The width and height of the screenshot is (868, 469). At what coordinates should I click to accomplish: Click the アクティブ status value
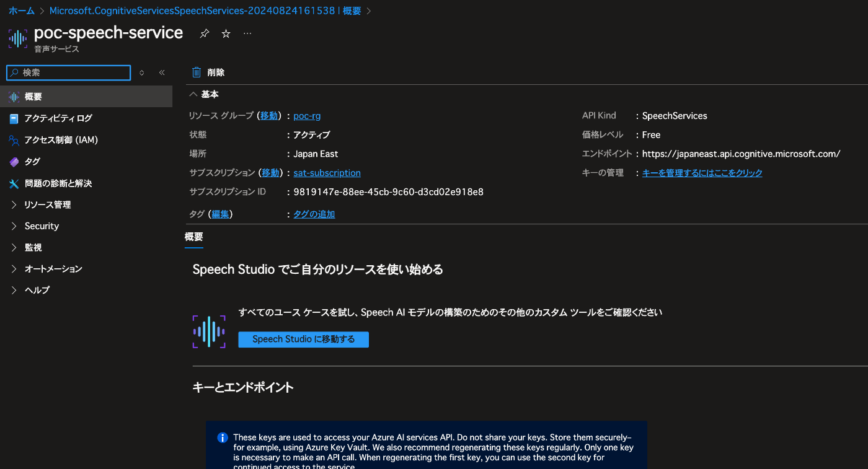tap(311, 134)
